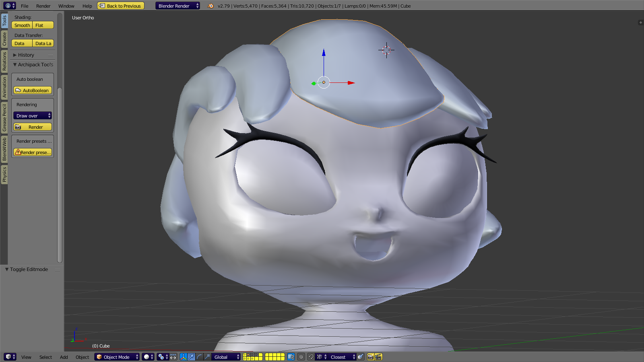
Task: Click the OpenGL render image camera icon
Action: [x=371, y=357]
